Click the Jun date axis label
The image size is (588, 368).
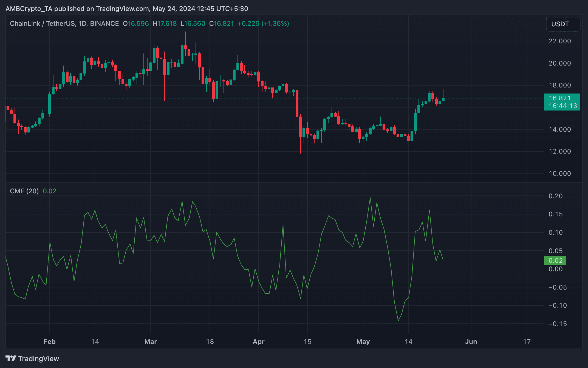click(x=471, y=342)
